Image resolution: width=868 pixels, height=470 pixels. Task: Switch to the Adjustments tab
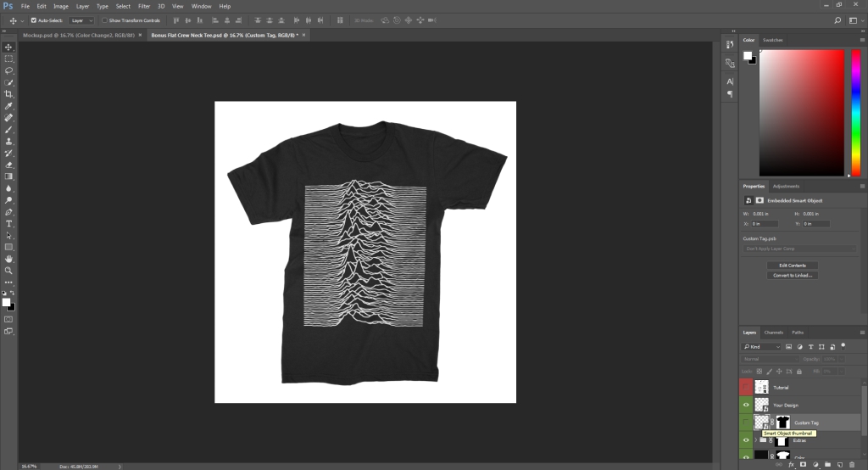[x=786, y=187]
